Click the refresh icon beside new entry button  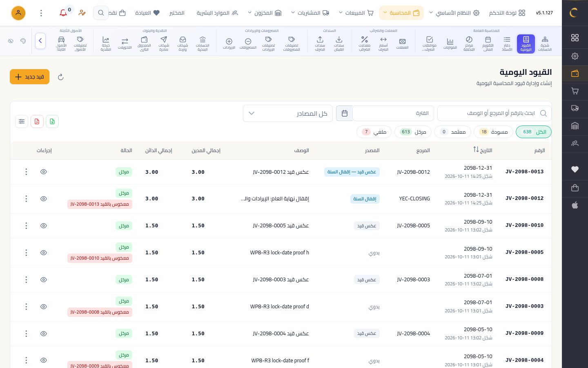coord(61,77)
